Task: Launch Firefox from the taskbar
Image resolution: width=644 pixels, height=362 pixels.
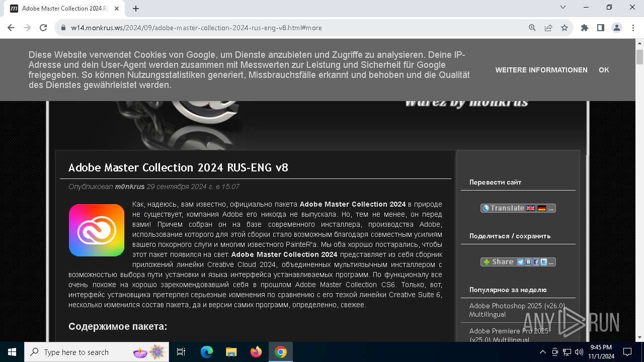Action: click(x=256, y=352)
